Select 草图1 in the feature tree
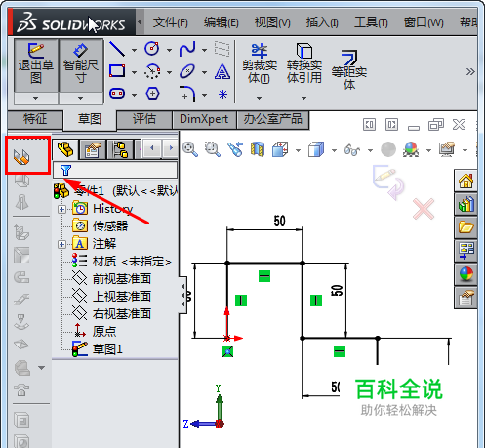This screenshot has height=448, width=485. coord(98,349)
